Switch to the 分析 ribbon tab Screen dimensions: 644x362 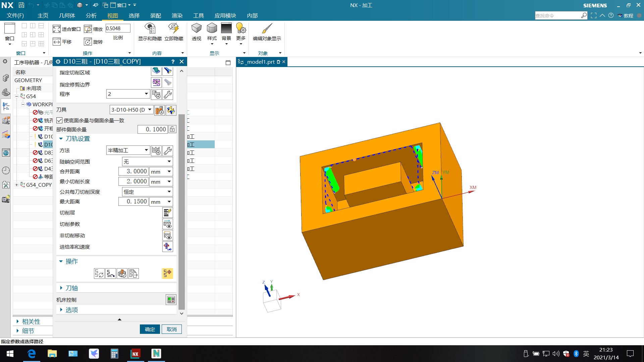91,15
